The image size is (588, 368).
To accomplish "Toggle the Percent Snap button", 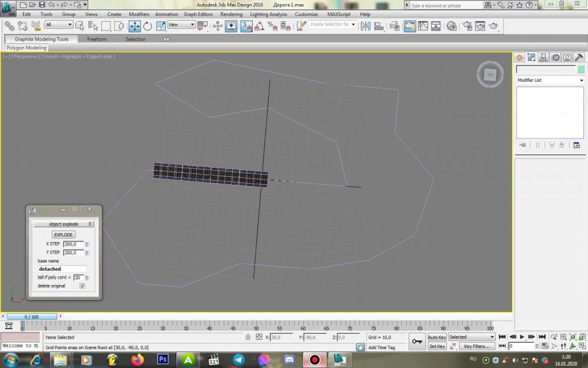I will 273,26.
